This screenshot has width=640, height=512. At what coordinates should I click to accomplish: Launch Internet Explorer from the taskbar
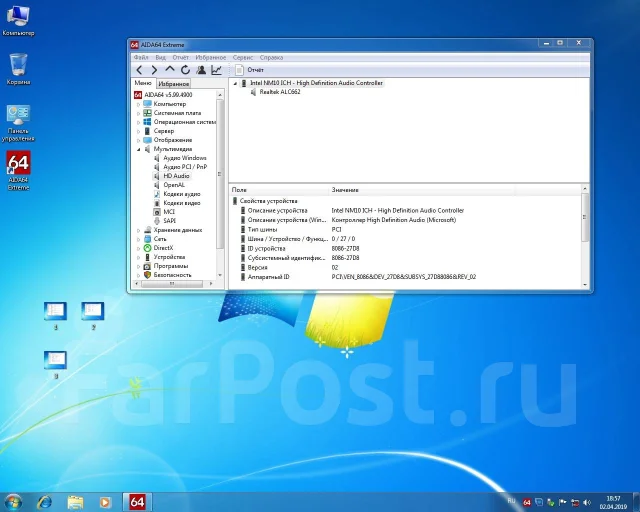pos(44,502)
